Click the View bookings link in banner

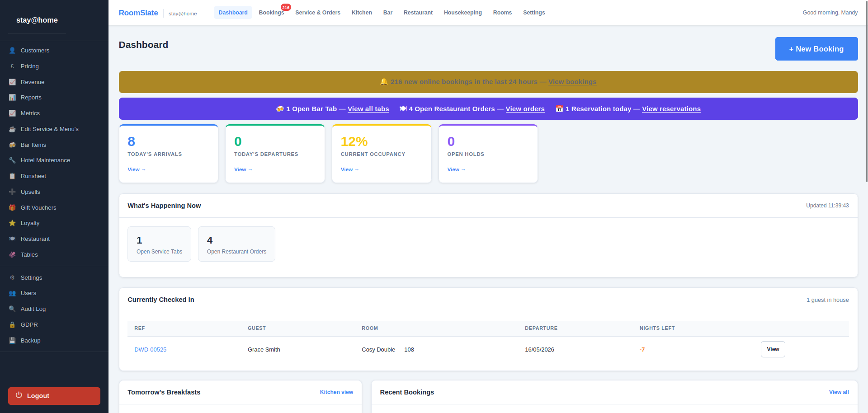coord(572,82)
